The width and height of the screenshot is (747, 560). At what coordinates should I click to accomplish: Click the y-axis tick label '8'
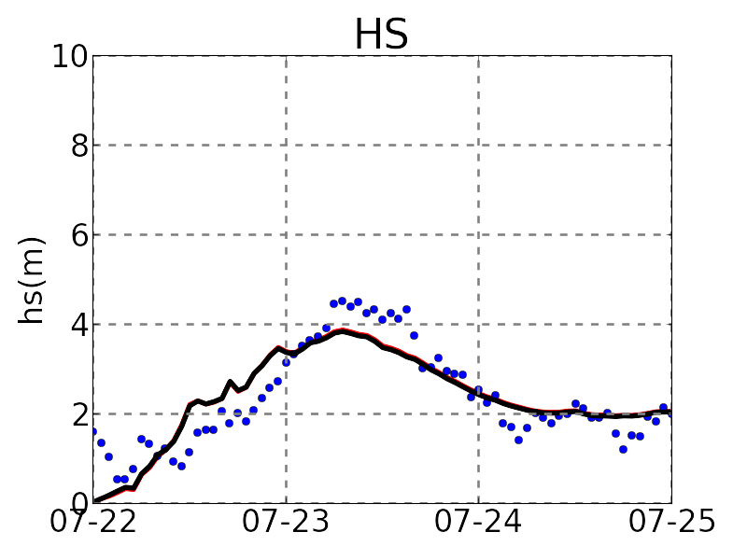point(80,146)
